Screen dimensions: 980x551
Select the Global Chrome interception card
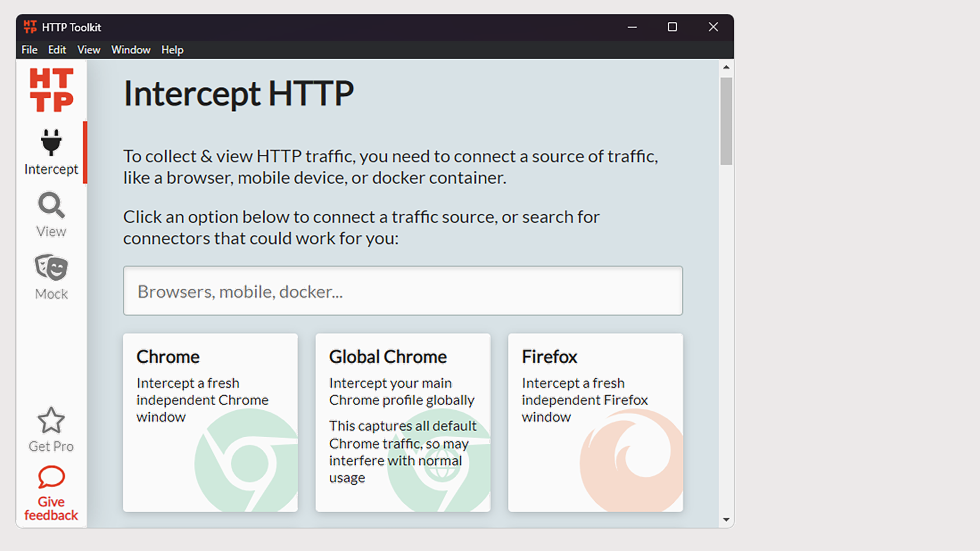(x=403, y=422)
